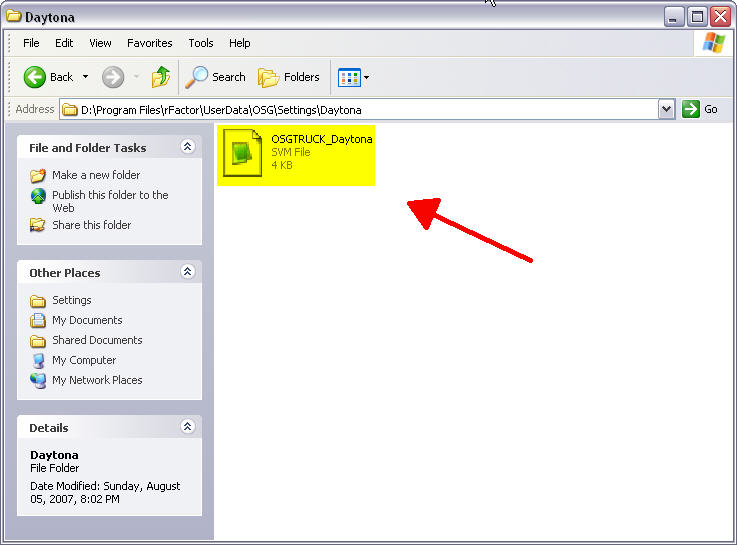The height and width of the screenshot is (545, 737).
Task: Expand the address bar dropdown
Action: click(x=666, y=109)
